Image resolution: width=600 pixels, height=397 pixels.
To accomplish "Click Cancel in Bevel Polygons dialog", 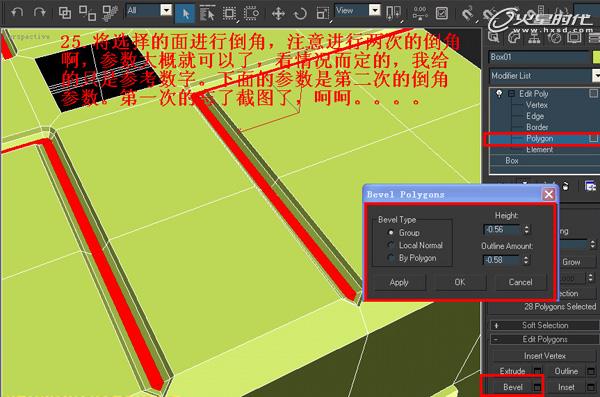I will (x=520, y=283).
